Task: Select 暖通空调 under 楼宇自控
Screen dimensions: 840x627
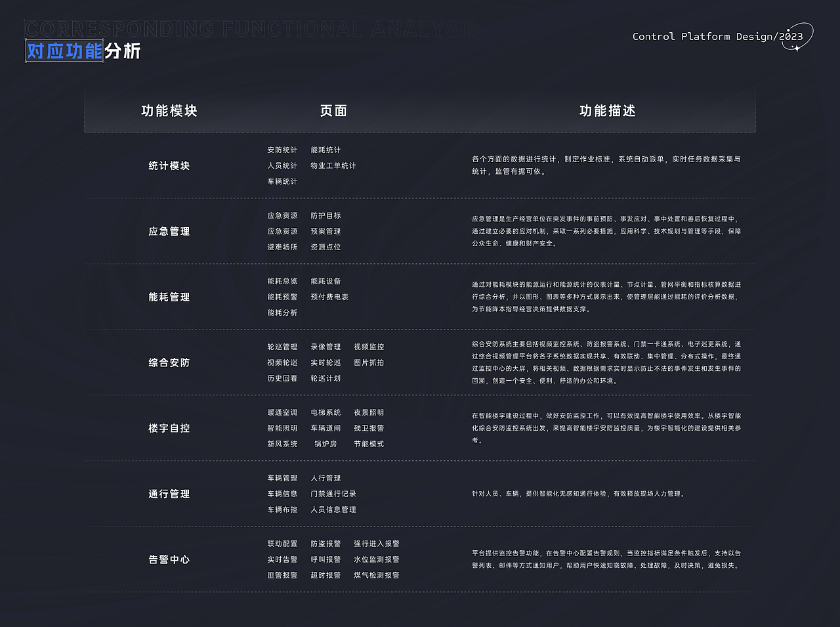Action: coord(282,412)
